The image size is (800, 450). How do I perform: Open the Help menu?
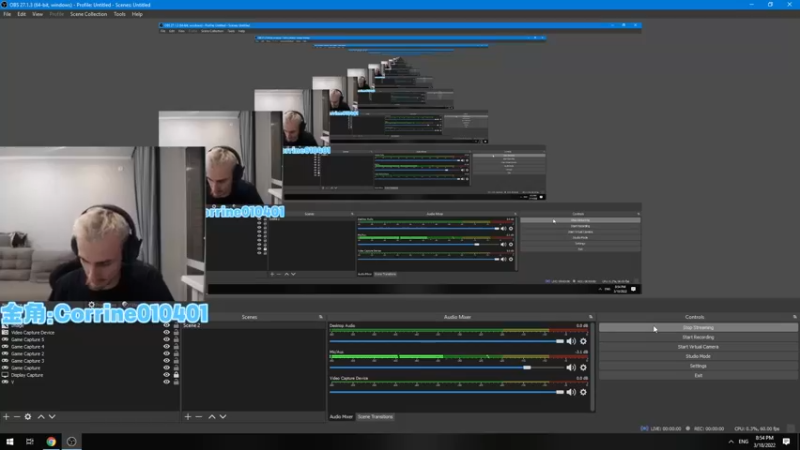click(137, 14)
